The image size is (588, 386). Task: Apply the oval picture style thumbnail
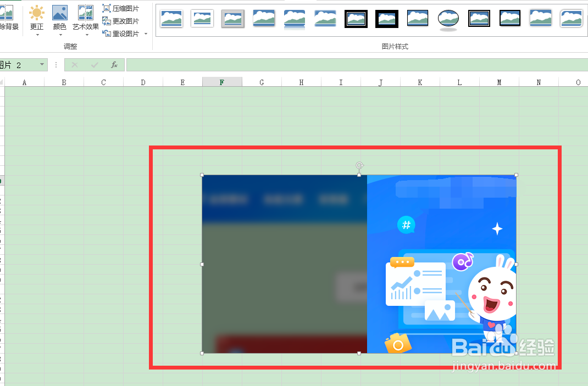pos(448,19)
